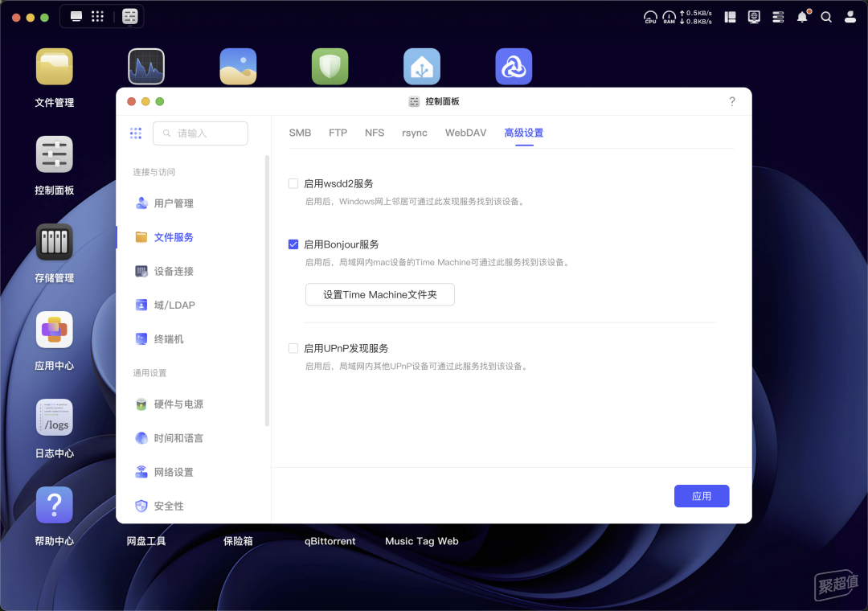Minimize the 控制面板 window with yellow button

(x=145, y=101)
